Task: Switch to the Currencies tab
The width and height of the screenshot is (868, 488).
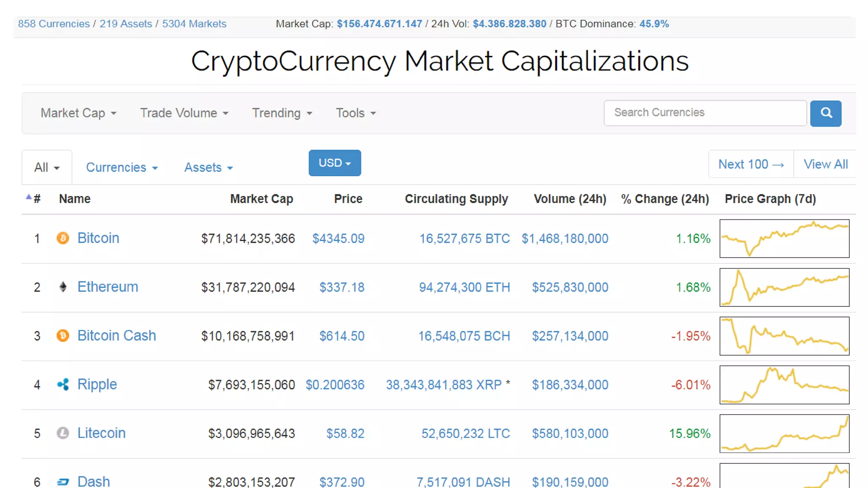Action: click(122, 167)
